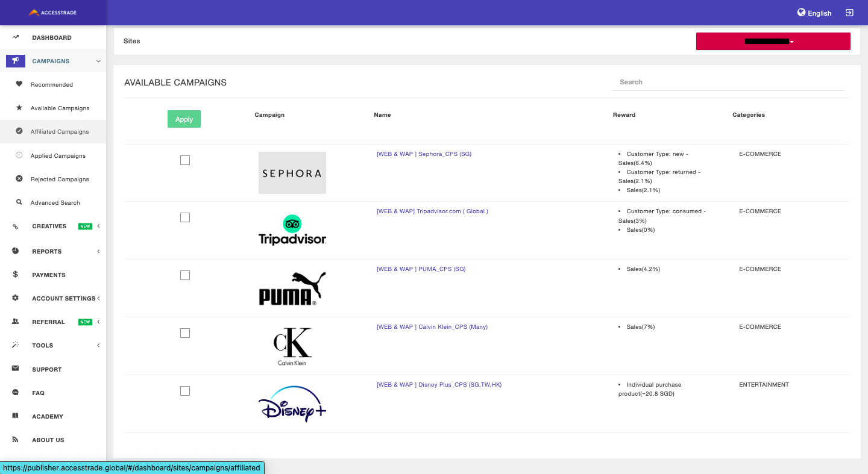The height and width of the screenshot is (474, 868).
Task: Click the gear icon for Account Settings
Action: pyautogui.click(x=16, y=298)
